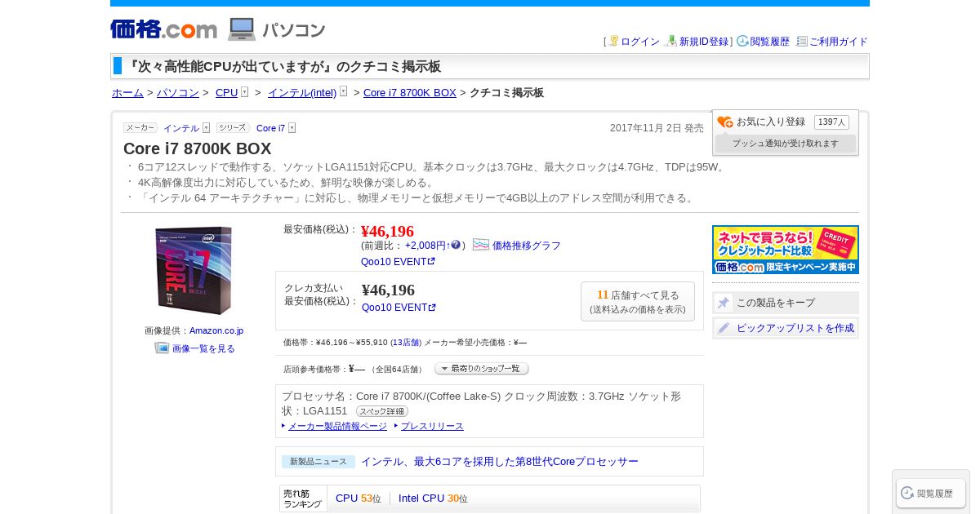980x514 pixels.
Task: Click the laptop パソコン category icon
Action: coord(242,29)
